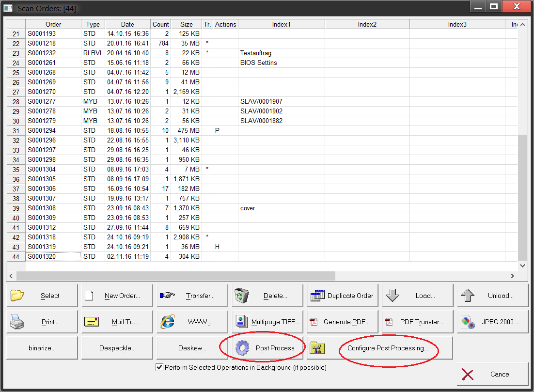This screenshot has width=534, height=392.
Task: Click the recycle bin Delete icon
Action: [241, 295]
